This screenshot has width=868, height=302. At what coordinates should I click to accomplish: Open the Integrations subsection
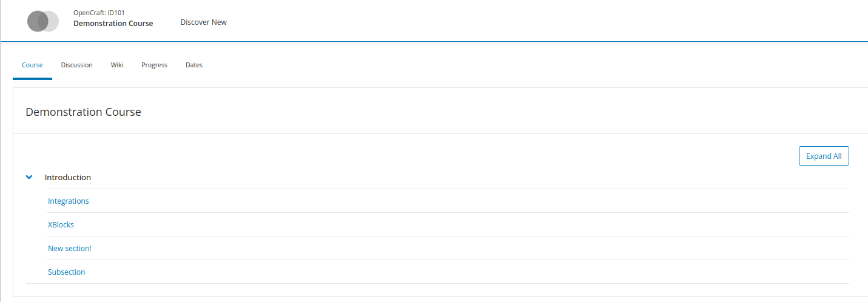(68, 201)
